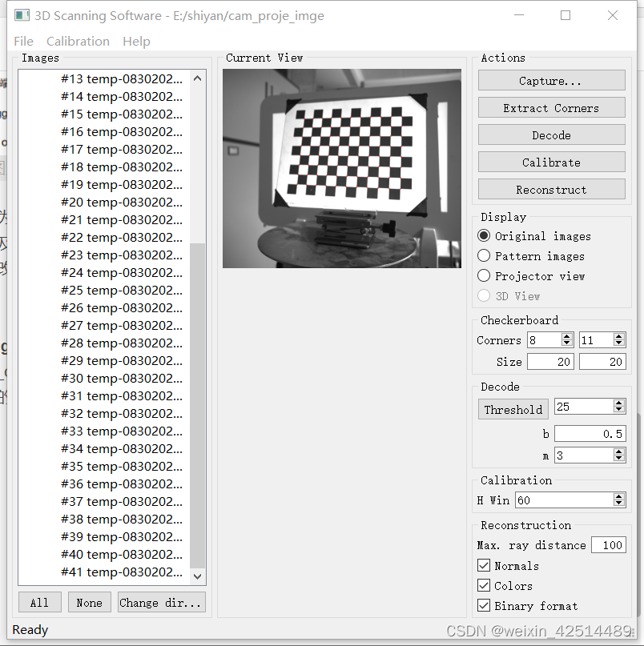The image size is (644, 646).
Task: Click the Capture button
Action: tap(551, 80)
